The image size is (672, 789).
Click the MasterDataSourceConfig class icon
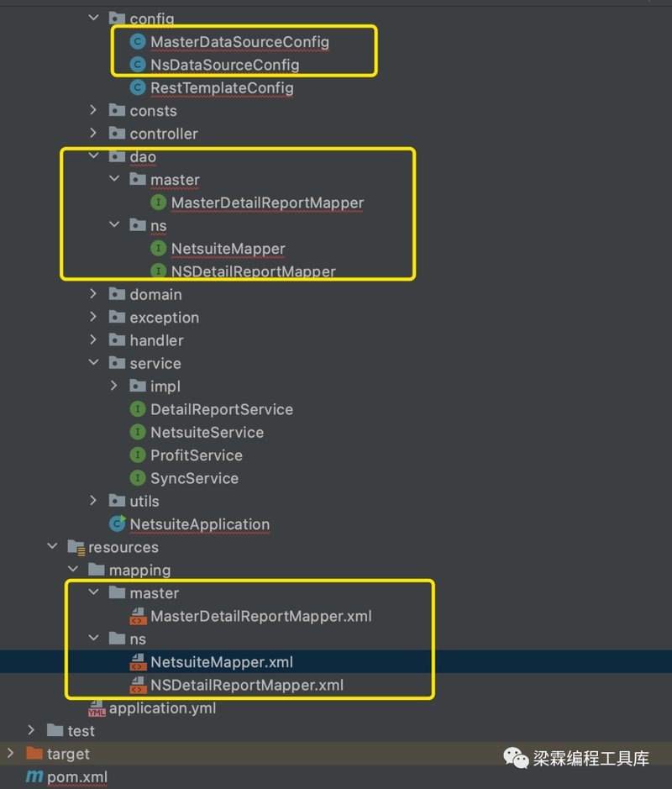pos(137,42)
